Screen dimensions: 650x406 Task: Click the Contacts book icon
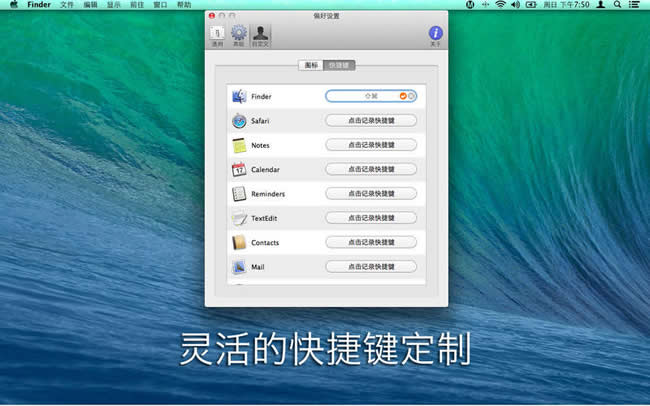(239, 243)
